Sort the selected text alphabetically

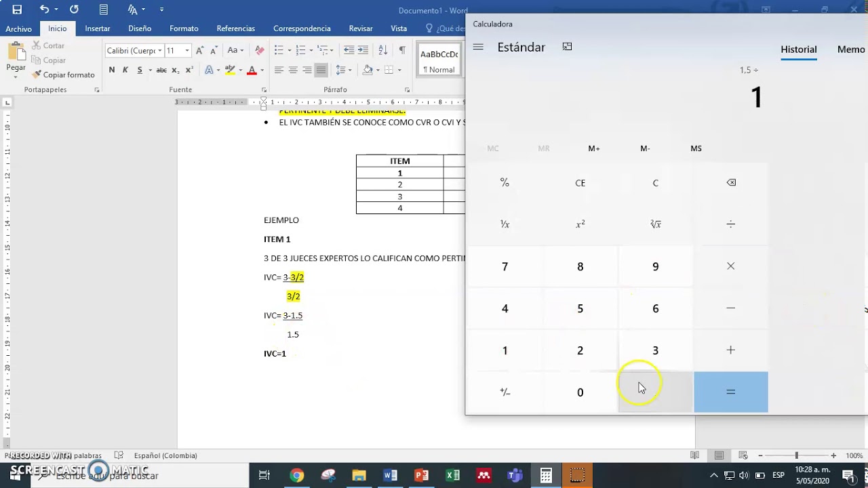tap(382, 50)
